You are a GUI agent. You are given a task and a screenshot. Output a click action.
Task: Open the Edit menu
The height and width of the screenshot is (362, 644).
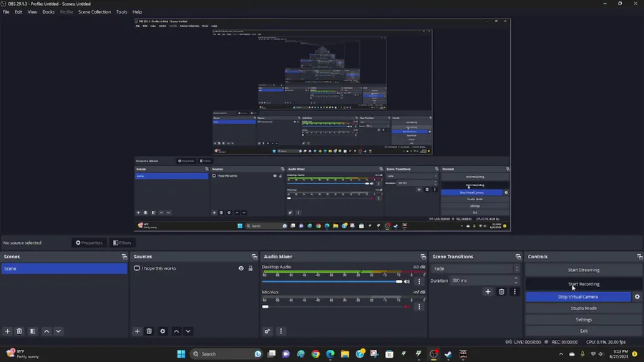tap(19, 12)
